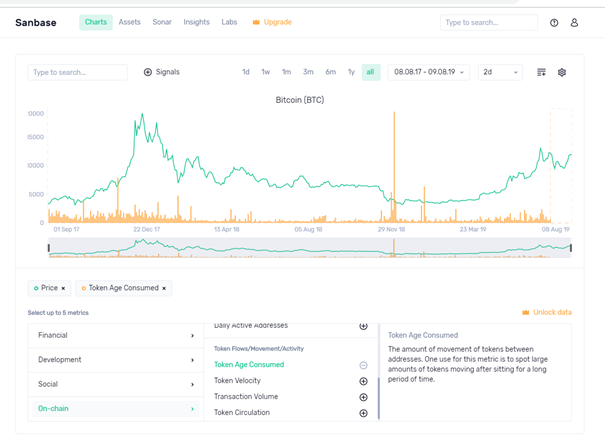Open the user account icon

coord(574,23)
